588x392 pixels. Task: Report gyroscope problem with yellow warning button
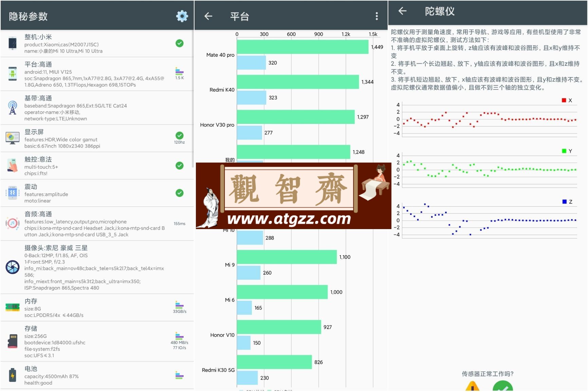(x=472, y=386)
